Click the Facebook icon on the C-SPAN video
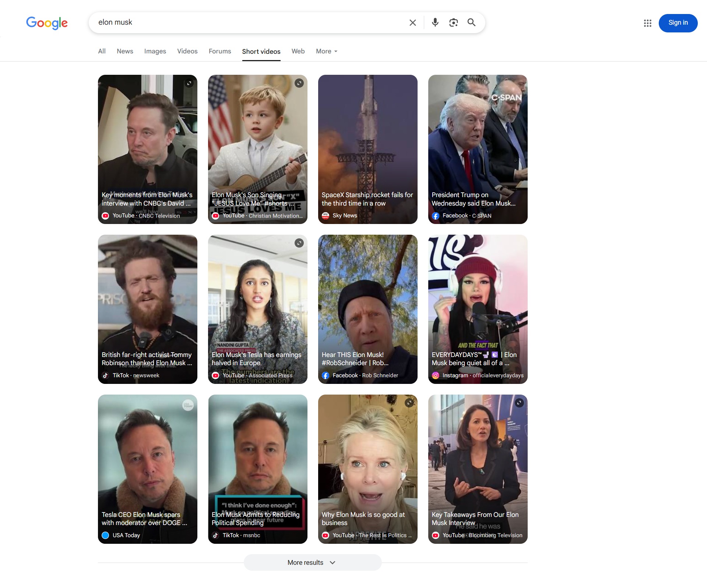The image size is (707, 588). coord(436,216)
